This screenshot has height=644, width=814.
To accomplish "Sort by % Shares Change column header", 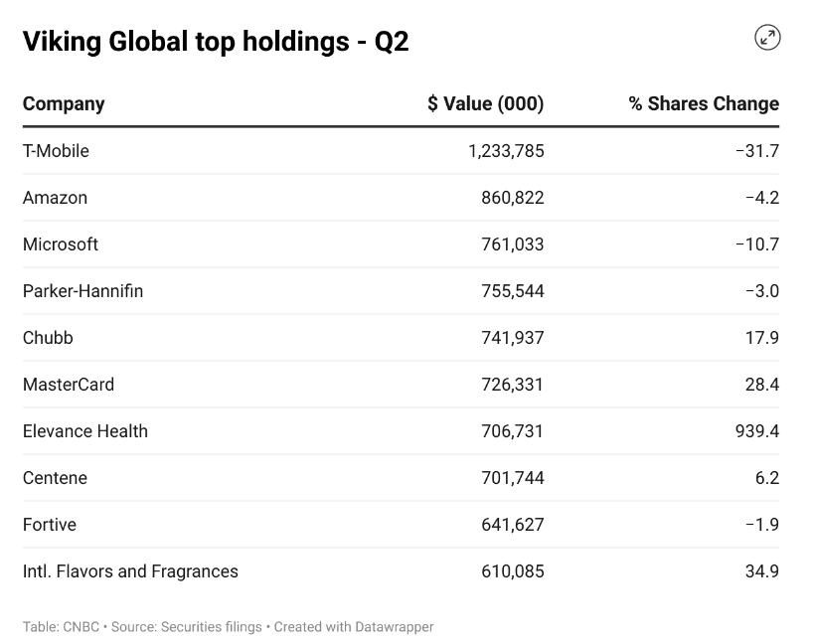I will 703,103.
